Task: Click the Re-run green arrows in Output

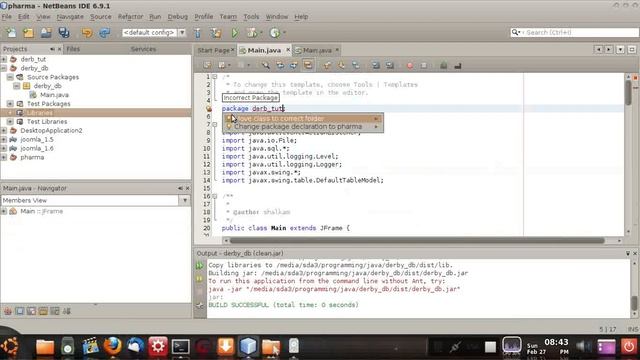Action: [x=200, y=266]
